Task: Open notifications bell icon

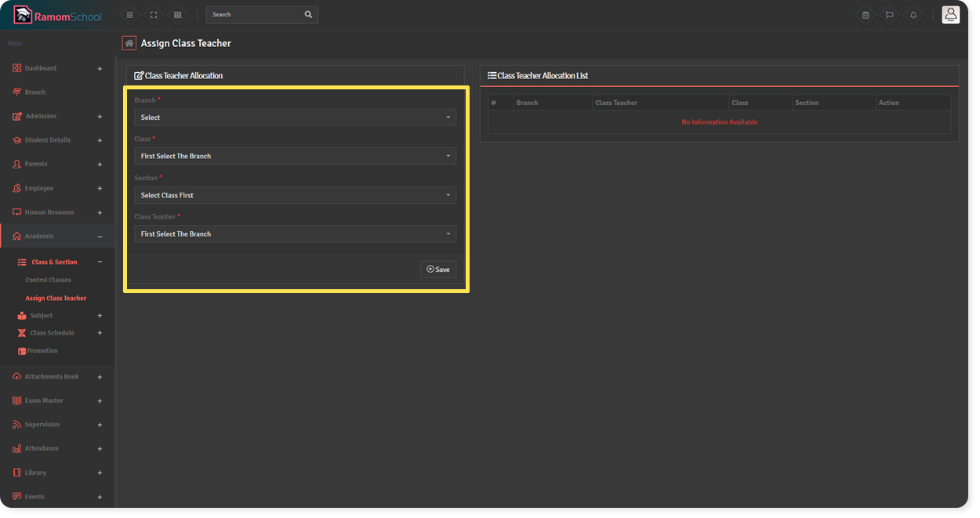Action: click(x=913, y=15)
